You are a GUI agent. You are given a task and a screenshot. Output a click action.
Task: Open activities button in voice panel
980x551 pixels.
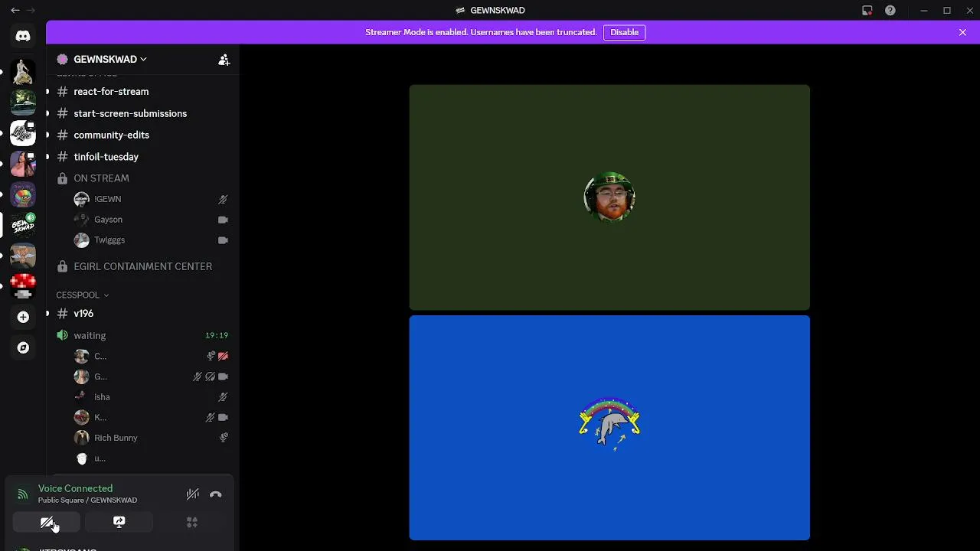(192, 522)
